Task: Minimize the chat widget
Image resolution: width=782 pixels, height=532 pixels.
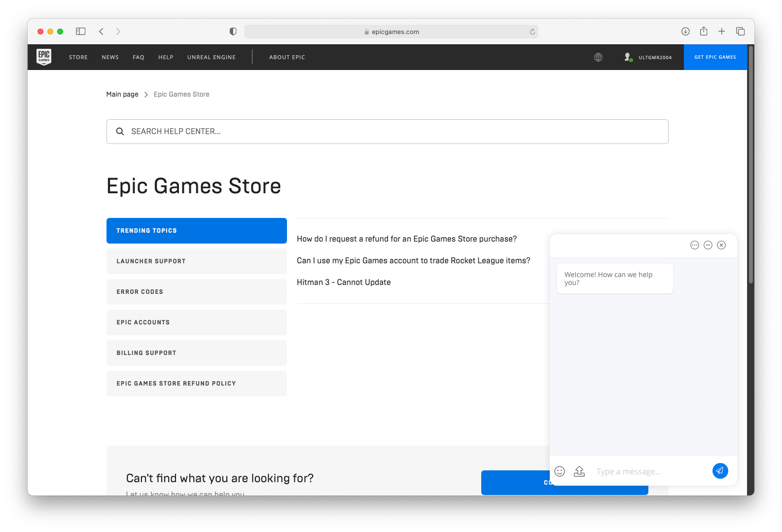Action: 708,245
